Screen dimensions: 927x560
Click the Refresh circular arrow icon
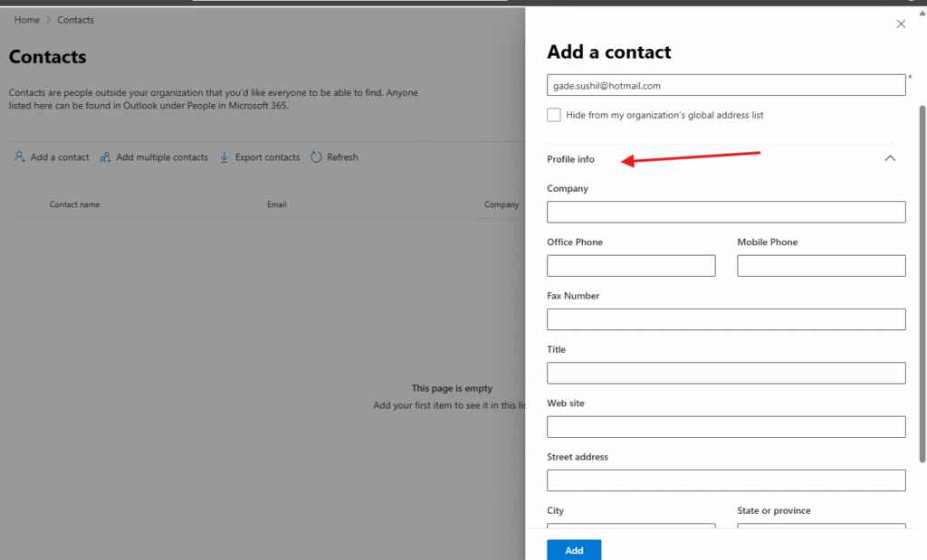(316, 157)
